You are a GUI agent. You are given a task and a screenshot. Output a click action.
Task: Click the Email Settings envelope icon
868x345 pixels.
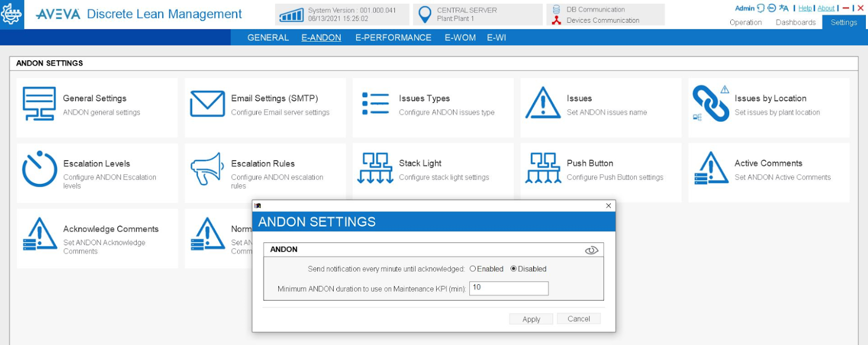click(x=207, y=104)
